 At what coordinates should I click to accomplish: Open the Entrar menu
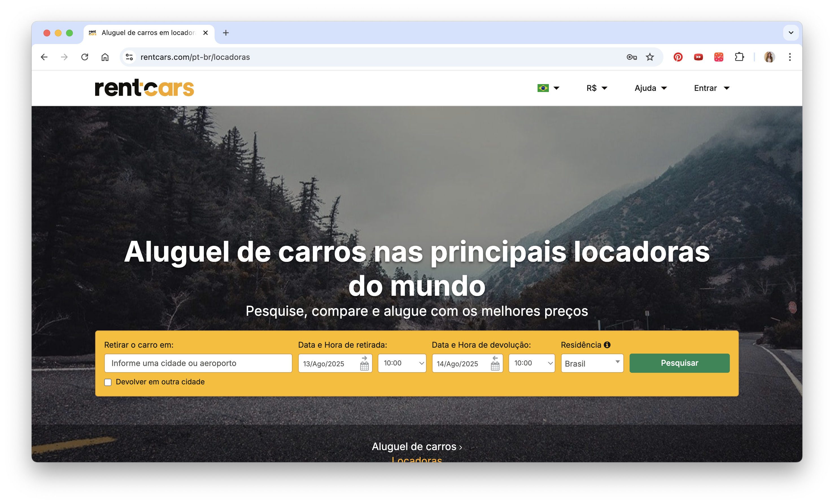coord(711,88)
